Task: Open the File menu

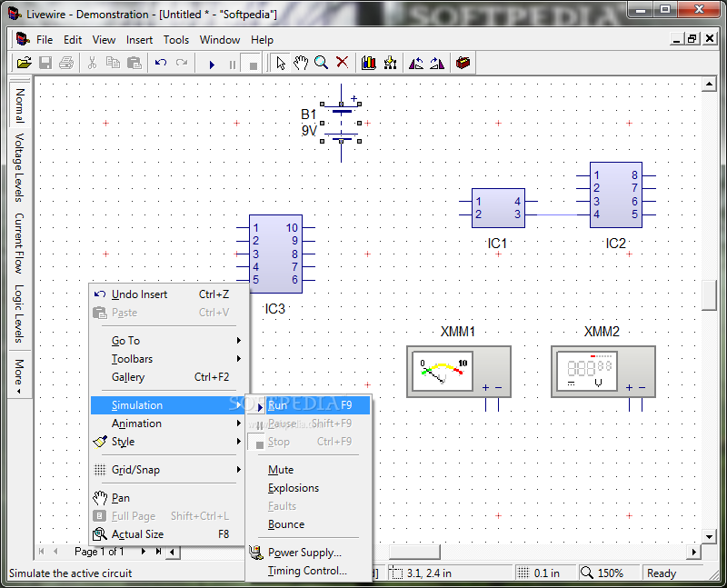Action: pyautogui.click(x=45, y=40)
